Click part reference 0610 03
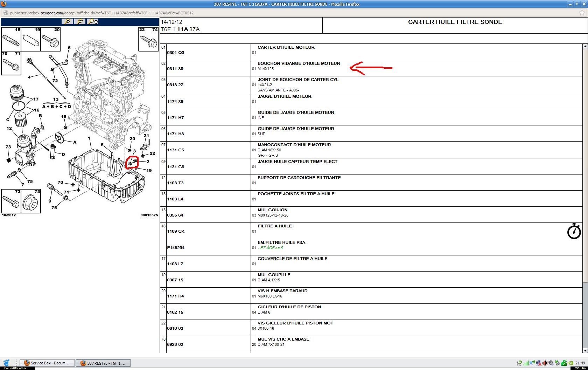Viewport: 588px width, 370px height. coord(175,328)
